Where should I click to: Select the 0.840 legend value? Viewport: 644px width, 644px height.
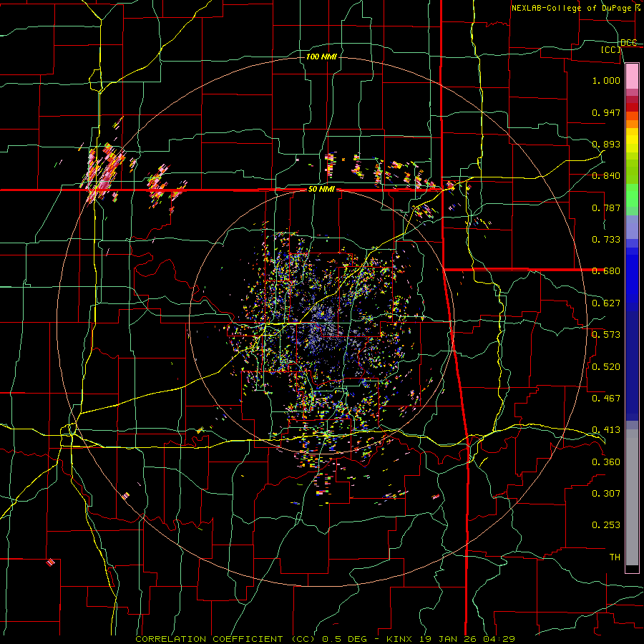[606, 176]
